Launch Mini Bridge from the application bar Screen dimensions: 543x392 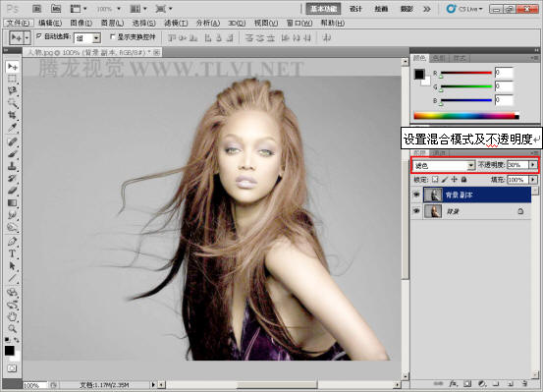pos(56,8)
